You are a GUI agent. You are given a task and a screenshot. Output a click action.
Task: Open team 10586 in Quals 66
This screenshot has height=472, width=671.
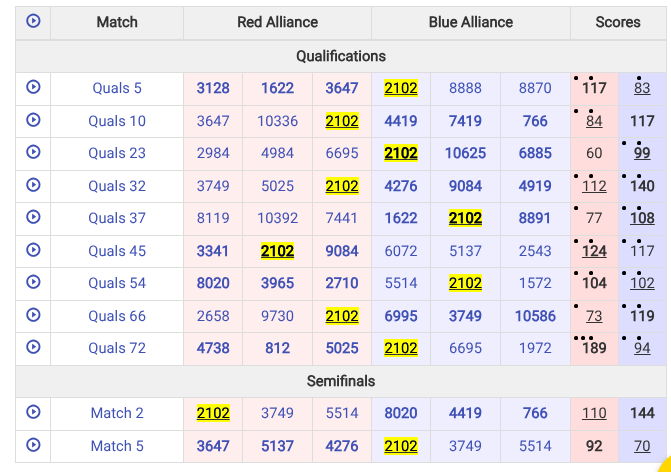[x=535, y=316]
